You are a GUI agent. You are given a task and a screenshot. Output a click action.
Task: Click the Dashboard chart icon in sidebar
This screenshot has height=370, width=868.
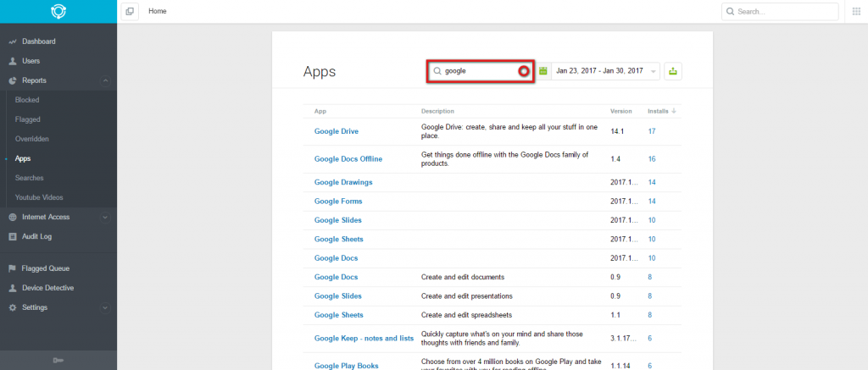pyautogui.click(x=13, y=41)
